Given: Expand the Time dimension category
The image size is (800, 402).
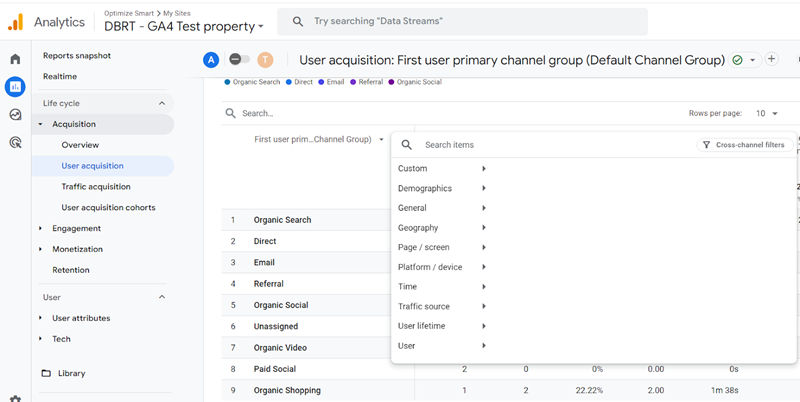Looking at the screenshot, I should (442, 287).
